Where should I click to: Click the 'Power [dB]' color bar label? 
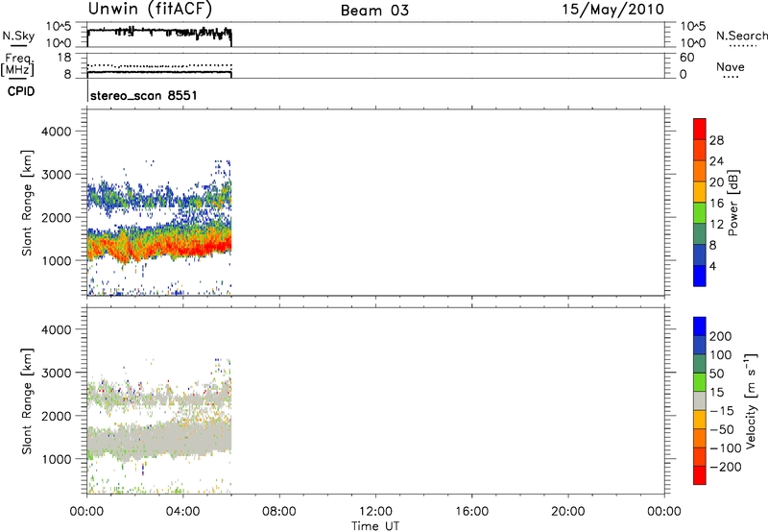732,204
